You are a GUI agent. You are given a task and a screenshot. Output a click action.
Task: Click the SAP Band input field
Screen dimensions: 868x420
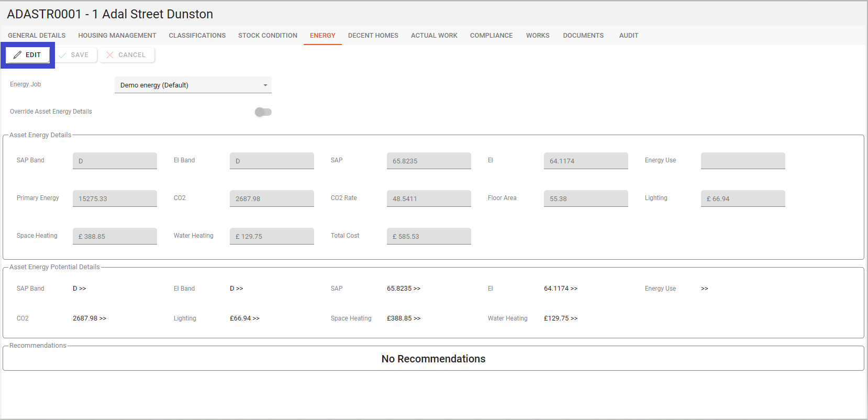click(115, 161)
